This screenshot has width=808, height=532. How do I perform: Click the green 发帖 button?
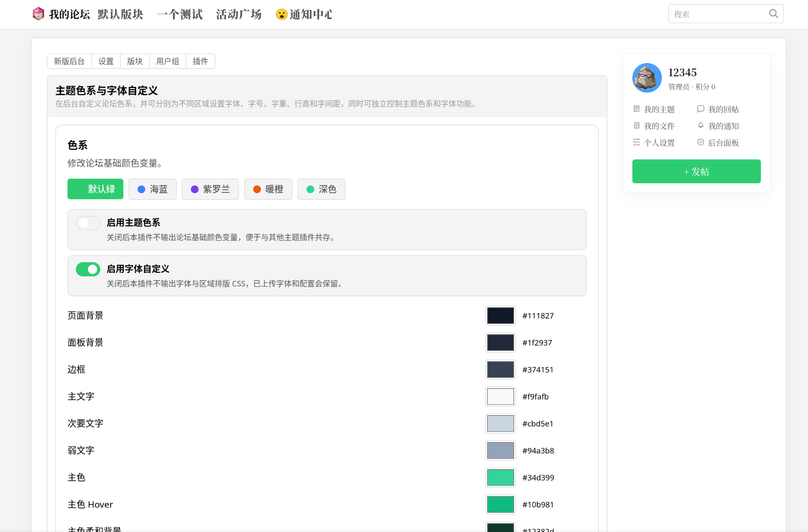(x=696, y=171)
